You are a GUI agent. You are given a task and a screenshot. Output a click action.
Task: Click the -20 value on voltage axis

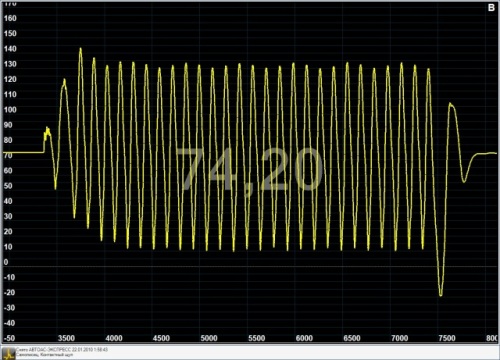(x=9, y=292)
